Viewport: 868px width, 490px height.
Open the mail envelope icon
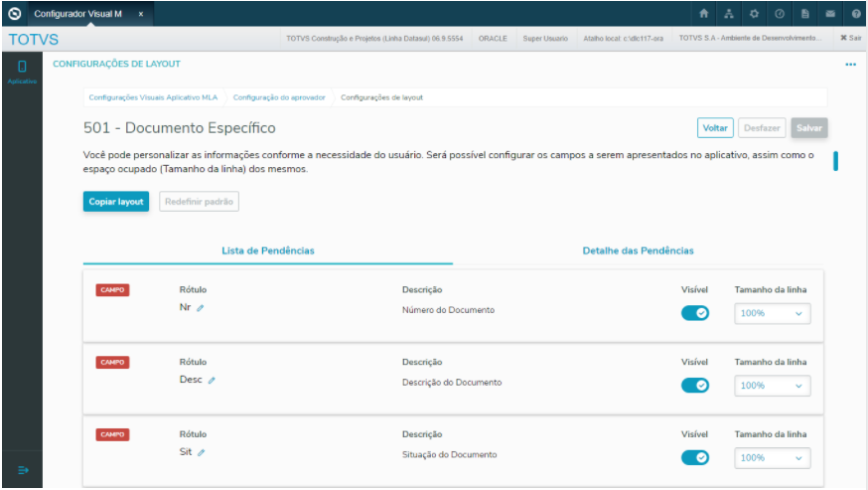click(830, 14)
